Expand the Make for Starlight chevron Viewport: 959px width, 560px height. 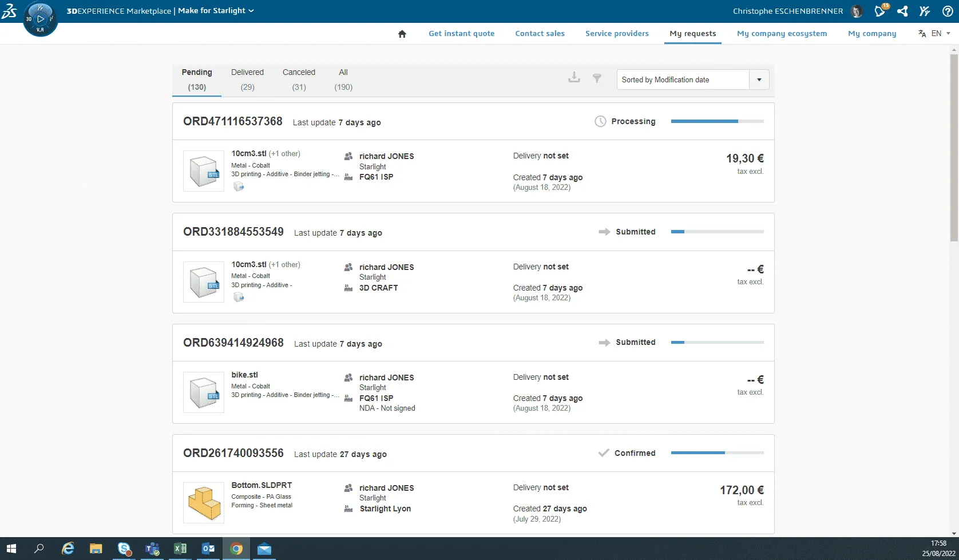tap(250, 10)
